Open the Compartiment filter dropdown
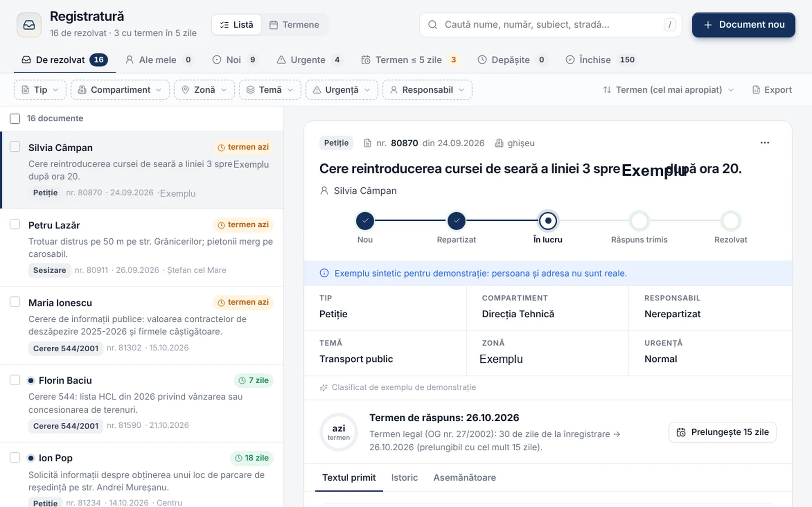Screen dimensions: 812x507 (x=120, y=90)
